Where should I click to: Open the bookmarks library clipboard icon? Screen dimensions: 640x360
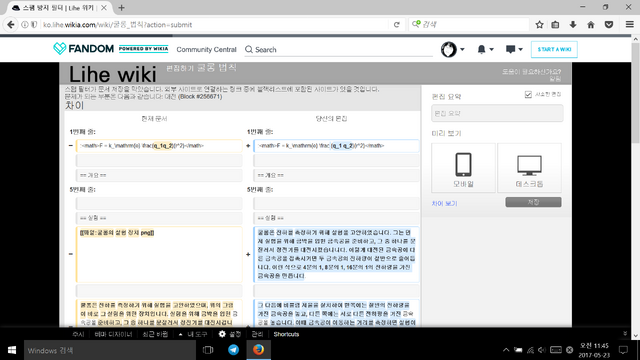(x=555, y=24)
